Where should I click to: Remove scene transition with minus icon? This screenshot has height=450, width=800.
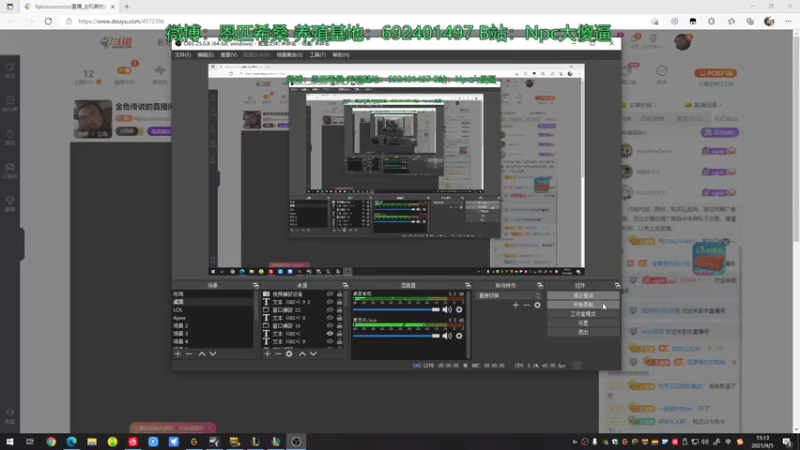pos(527,305)
